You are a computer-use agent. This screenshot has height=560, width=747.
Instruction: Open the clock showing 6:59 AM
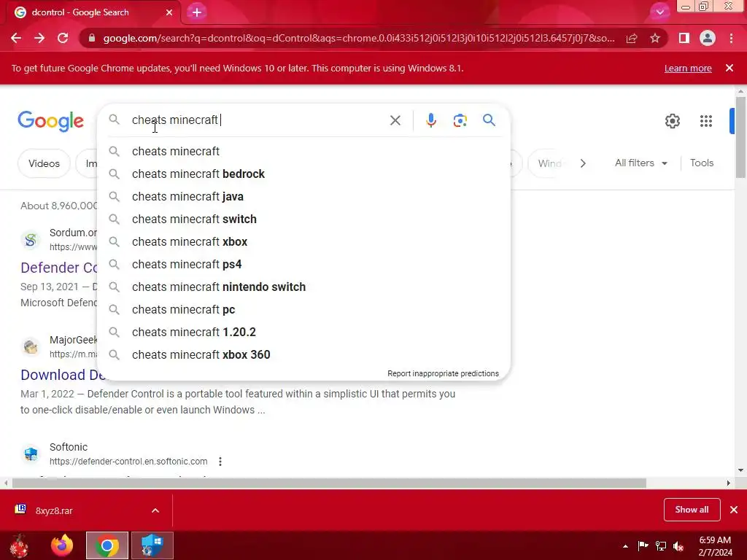(715, 546)
